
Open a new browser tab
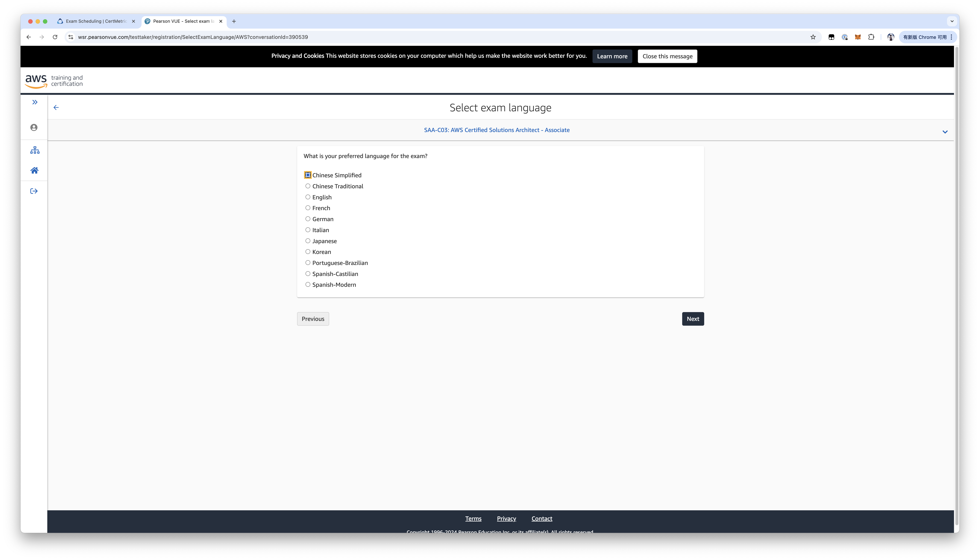(x=234, y=21)
